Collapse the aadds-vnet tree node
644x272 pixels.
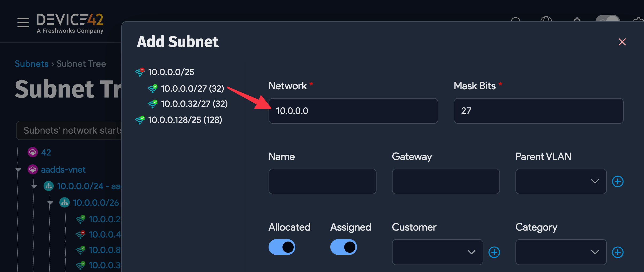click(18, 169)
